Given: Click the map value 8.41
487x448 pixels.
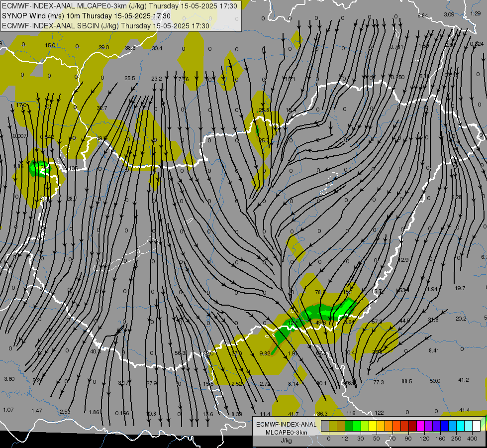Looking at the screenshot, I should (434, 350).
